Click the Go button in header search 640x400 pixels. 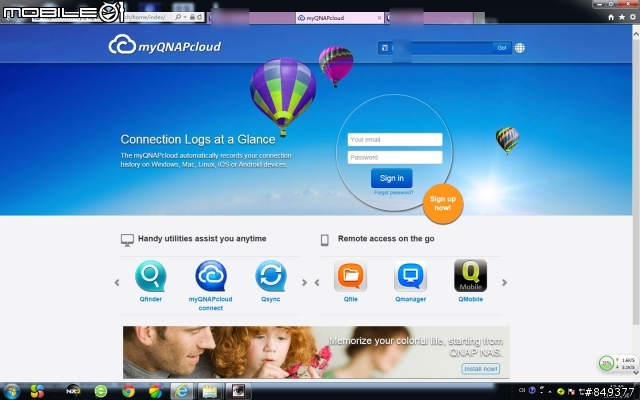(502, 48)
